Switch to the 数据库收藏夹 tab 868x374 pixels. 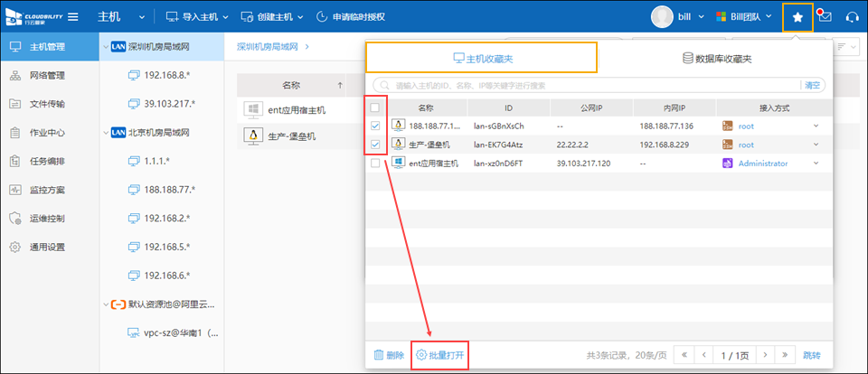click(716, 59)
